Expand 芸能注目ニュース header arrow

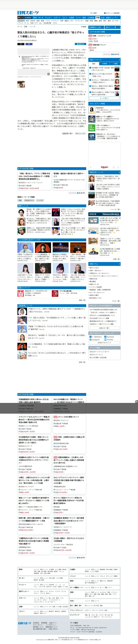coord(120,172)
